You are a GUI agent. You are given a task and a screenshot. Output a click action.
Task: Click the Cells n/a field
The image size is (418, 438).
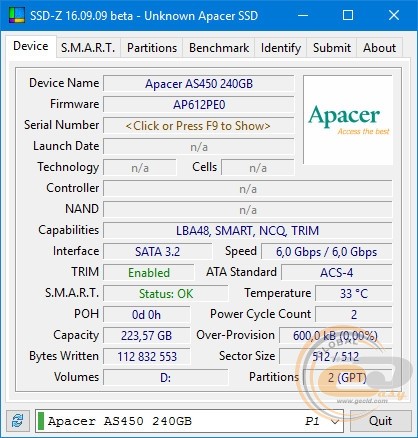click(x=258, y=168)
